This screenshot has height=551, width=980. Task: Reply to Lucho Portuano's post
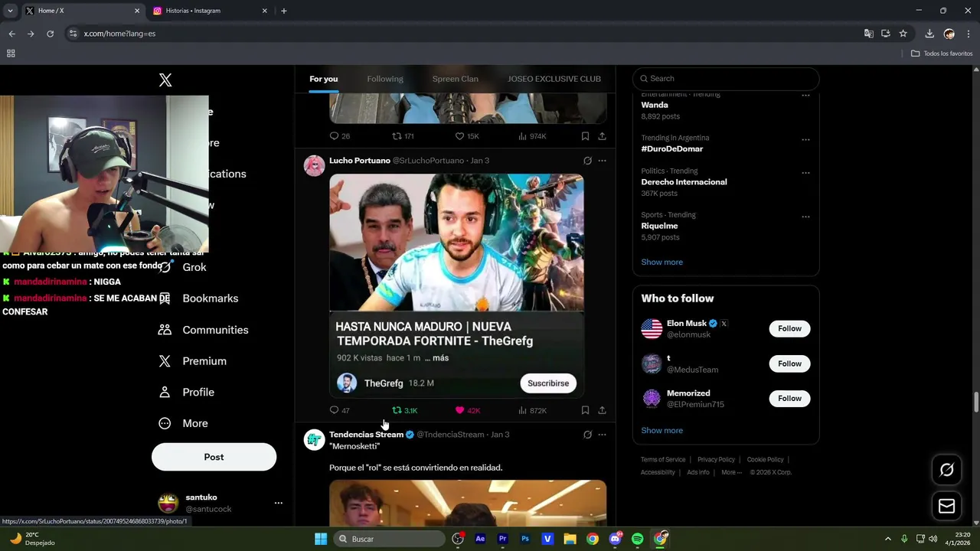click(x=339, y=410)
